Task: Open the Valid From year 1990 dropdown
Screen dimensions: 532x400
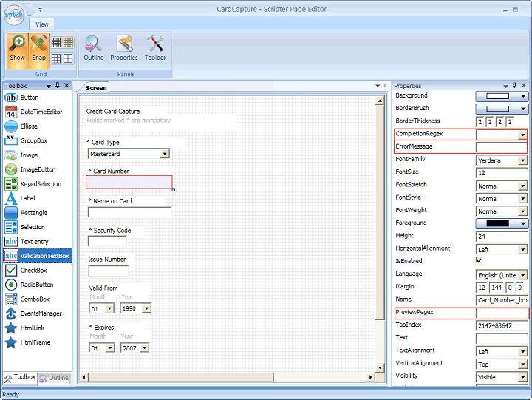Action: [x=146, y=308]
